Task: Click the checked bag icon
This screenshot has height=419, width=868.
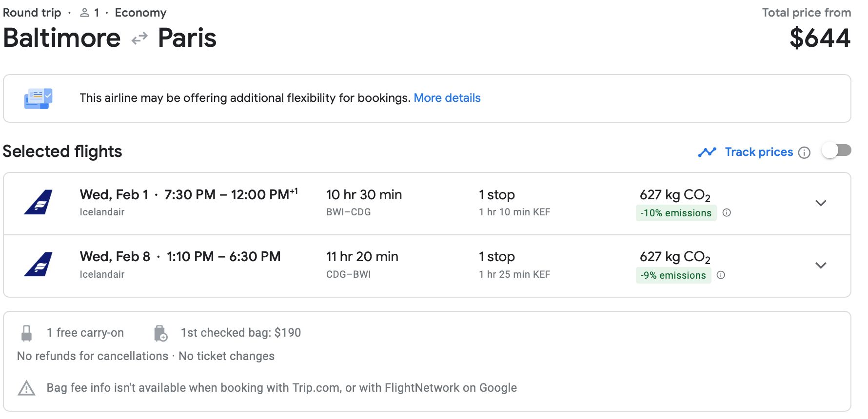Action: [x=160, y=333]
